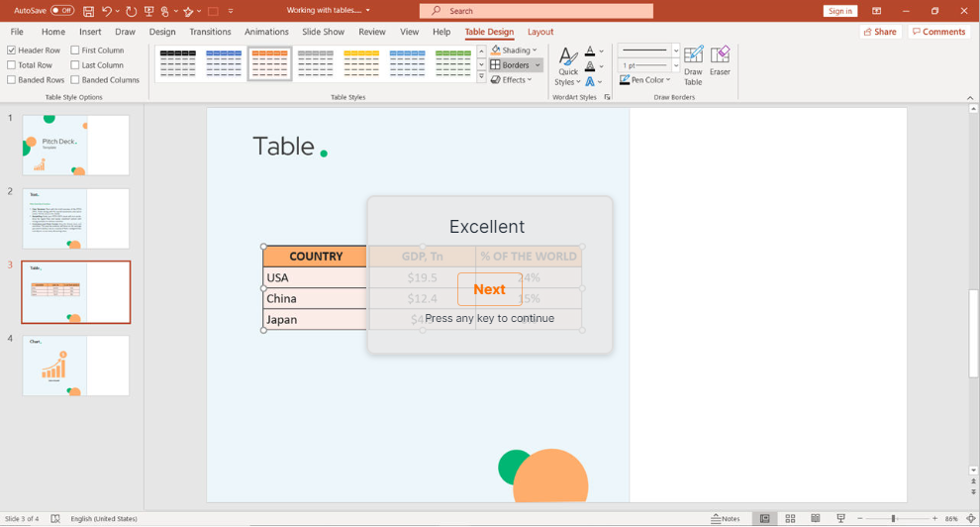Uncheck the Header Row checkbox
This screenshot has height=527, width=980.
point(11,50)
